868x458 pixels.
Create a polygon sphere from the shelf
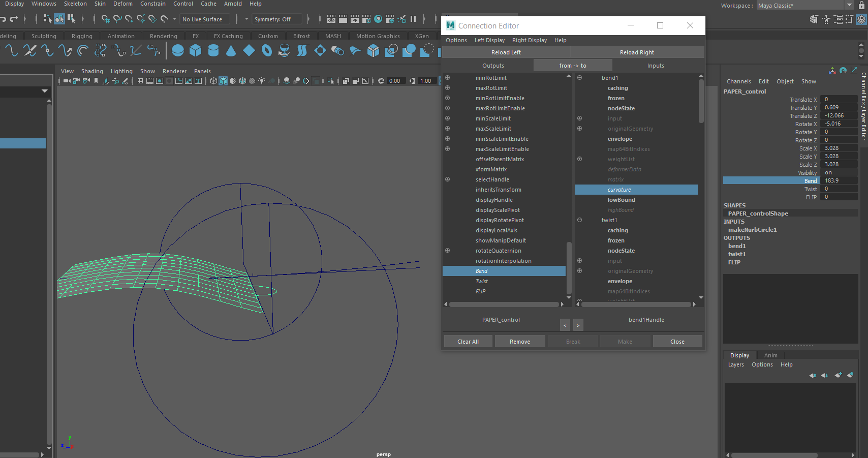177,50
